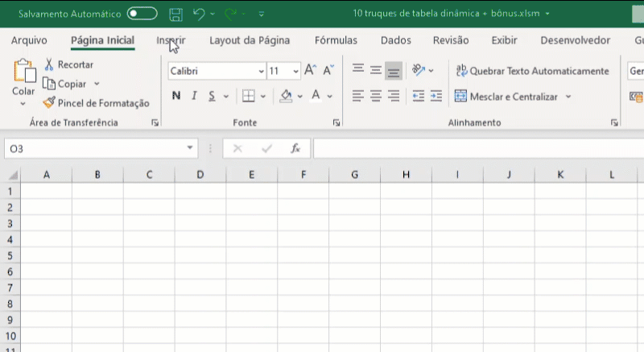
Task: Open the Exibir tab
Action: pos(504,40)
